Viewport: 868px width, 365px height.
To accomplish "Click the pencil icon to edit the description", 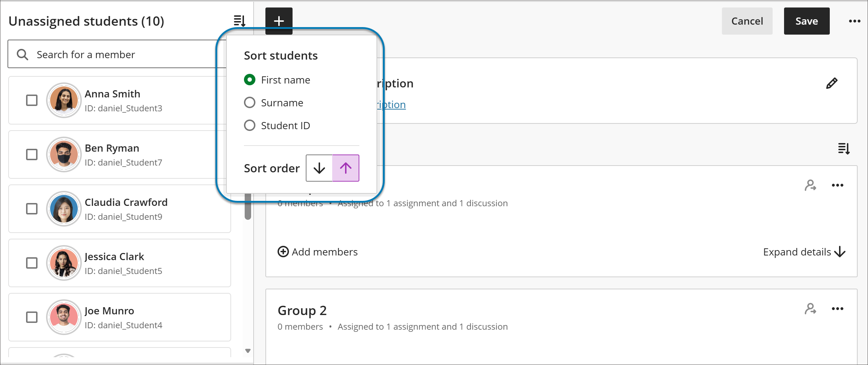I will 832,83.
